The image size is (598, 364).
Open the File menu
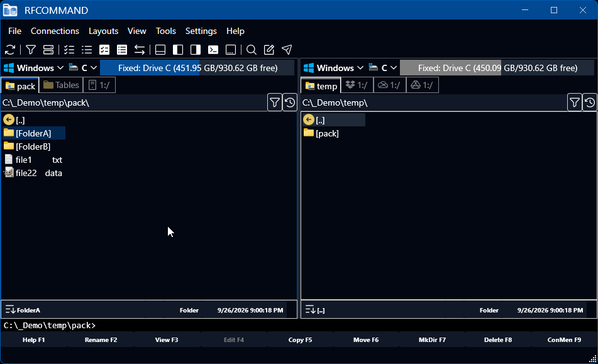[15, 31]
